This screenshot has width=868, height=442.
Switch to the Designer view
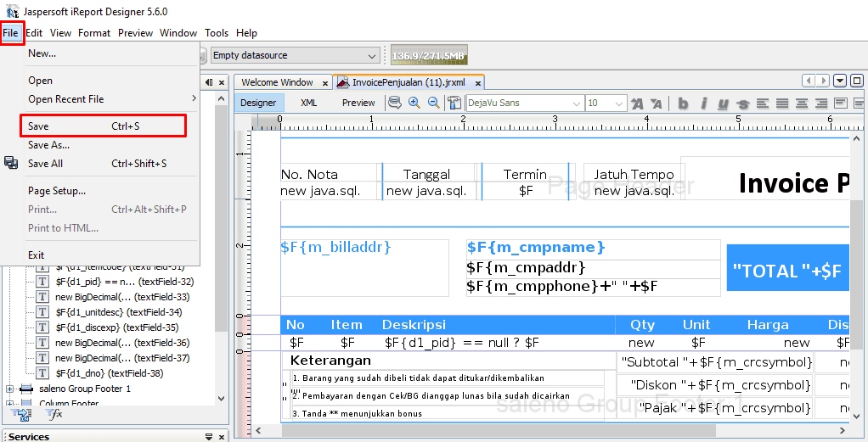[258, 103]
